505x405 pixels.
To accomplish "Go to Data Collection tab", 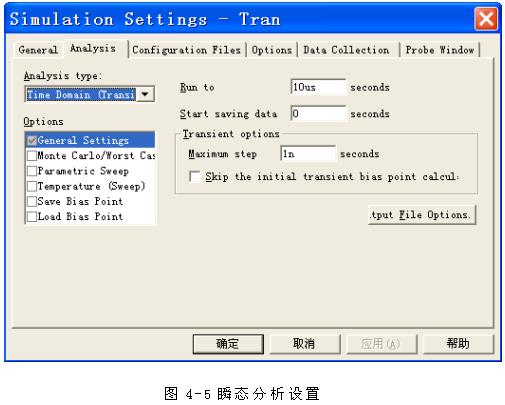I will click(x=346, y=50).
